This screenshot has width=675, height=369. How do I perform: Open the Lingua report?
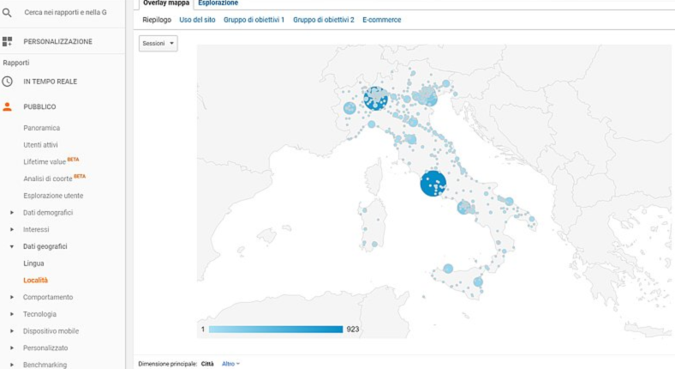pyautogui.click(x=34, y=264)
